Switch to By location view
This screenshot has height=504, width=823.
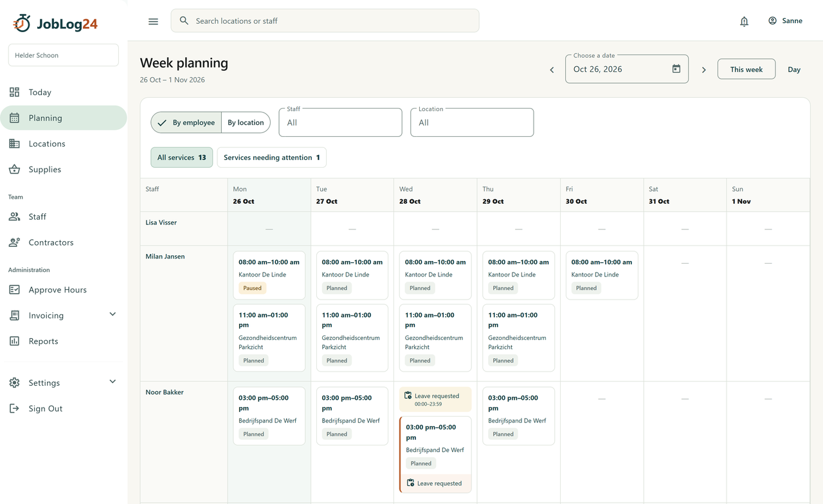(246, 122)
